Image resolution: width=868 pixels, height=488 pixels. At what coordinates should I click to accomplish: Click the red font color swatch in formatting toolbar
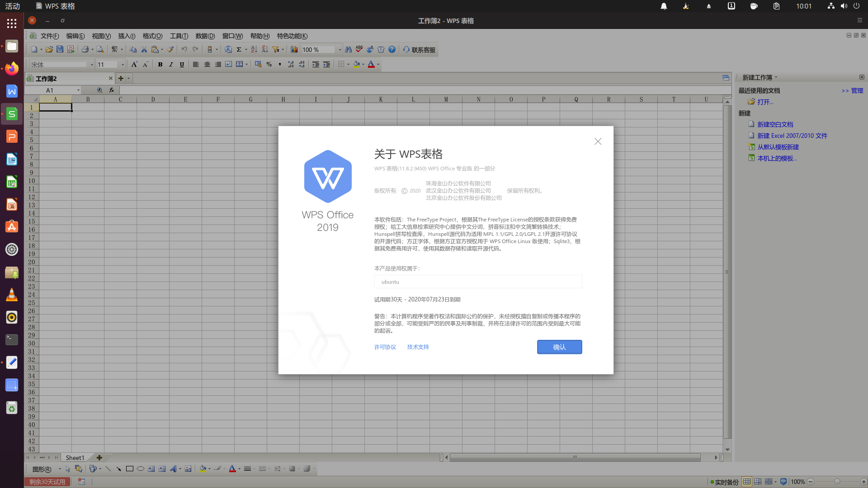click(x=371, y=65)
